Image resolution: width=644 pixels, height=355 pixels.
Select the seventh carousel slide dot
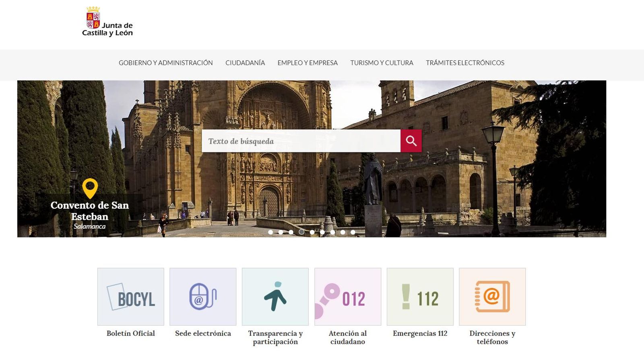pyautogui.click(x=332, y=232)
